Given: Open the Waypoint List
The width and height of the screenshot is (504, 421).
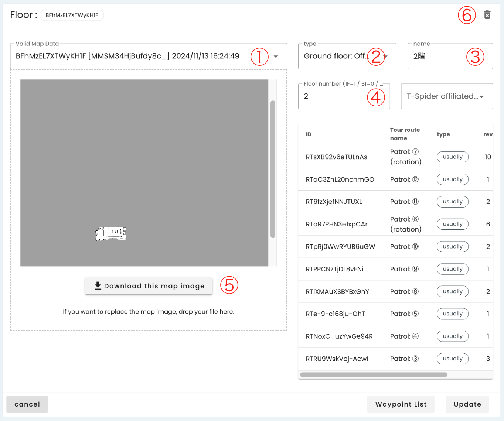Looking at the screenshot, I should click(x=401, y=404).
